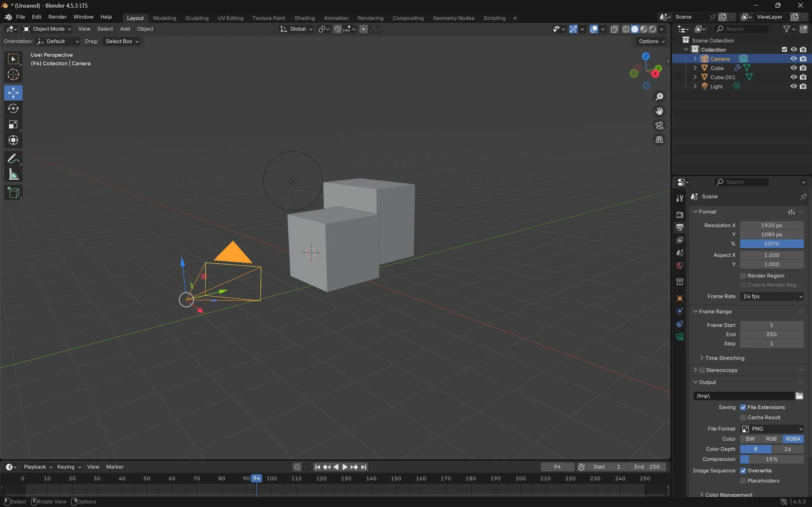Open the Render menu
This screenshot has height=507, width=812.
57,17
